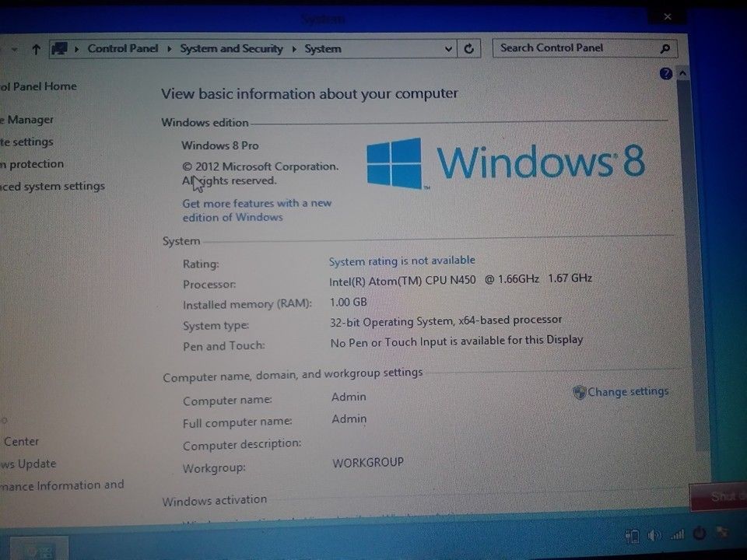This screenshot has height=560, width=747.
Task: Click the Windows 8 Pro edition text
Action: pos(219,145)
